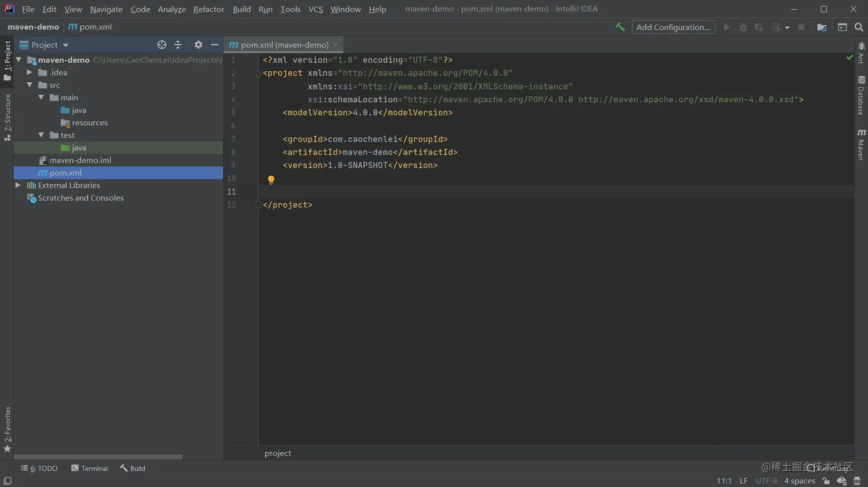Collapse the main folder
The image size is (868, 487).
click(41, 98)
